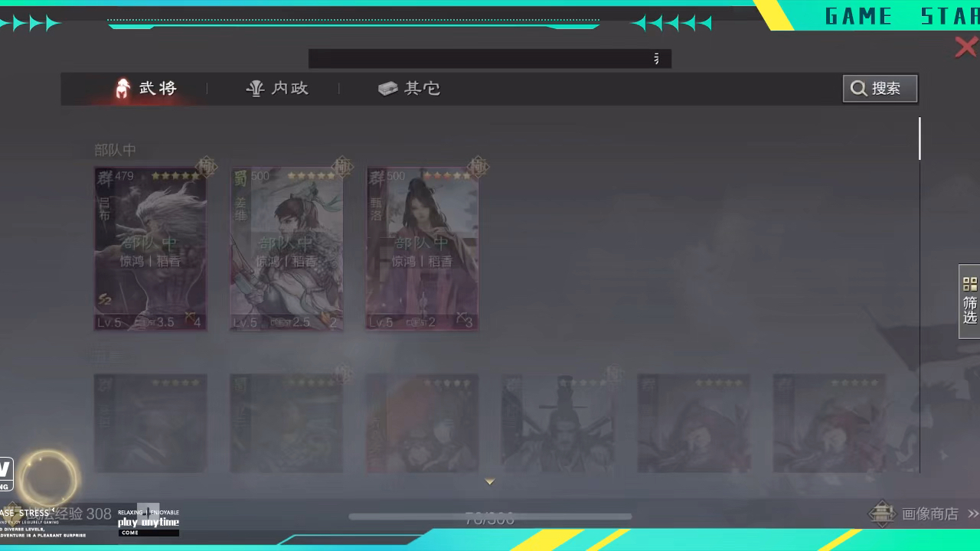Click the vertical scrollbar of the hero list
980x551 pixels.
[x=920, y=139]
